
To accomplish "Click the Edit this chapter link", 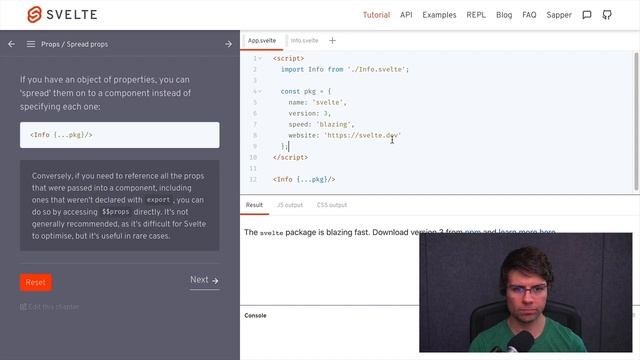I will (49, 307).
